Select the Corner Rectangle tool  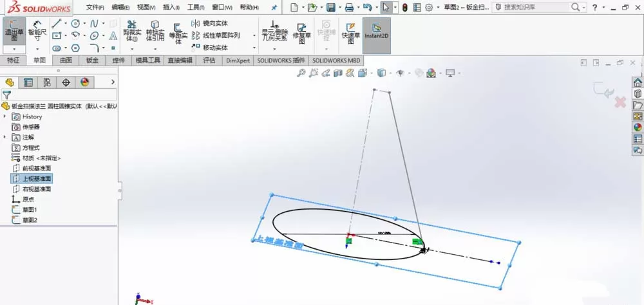(x=57, y=36)
